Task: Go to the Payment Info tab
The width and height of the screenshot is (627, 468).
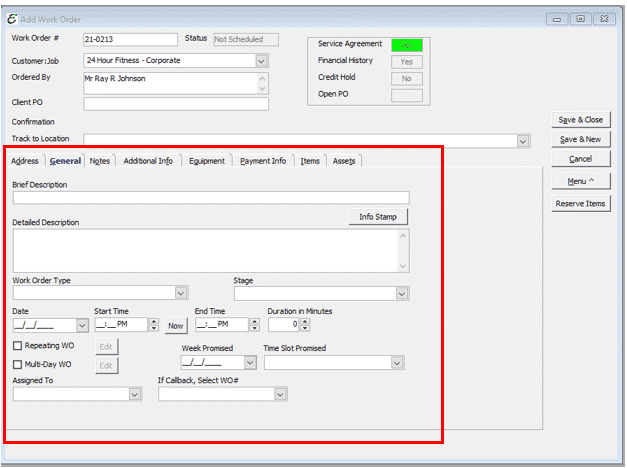Action: [x=263, y=161]
